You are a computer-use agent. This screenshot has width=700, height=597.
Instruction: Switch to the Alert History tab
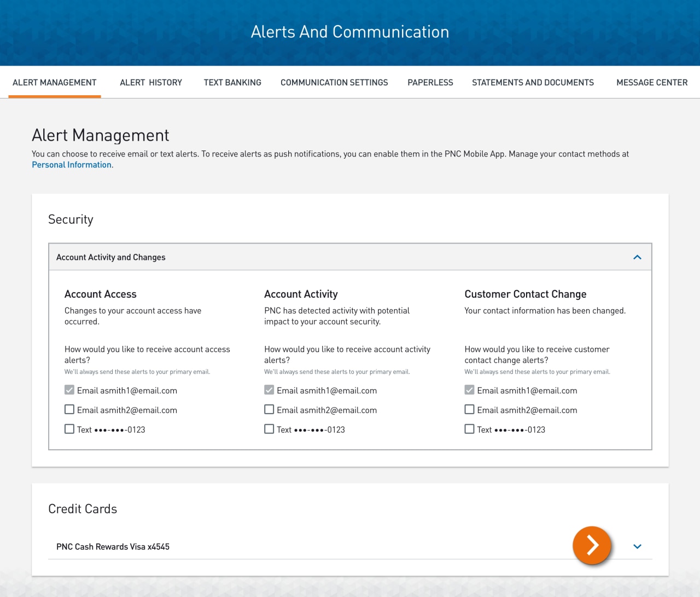(151, 82)
